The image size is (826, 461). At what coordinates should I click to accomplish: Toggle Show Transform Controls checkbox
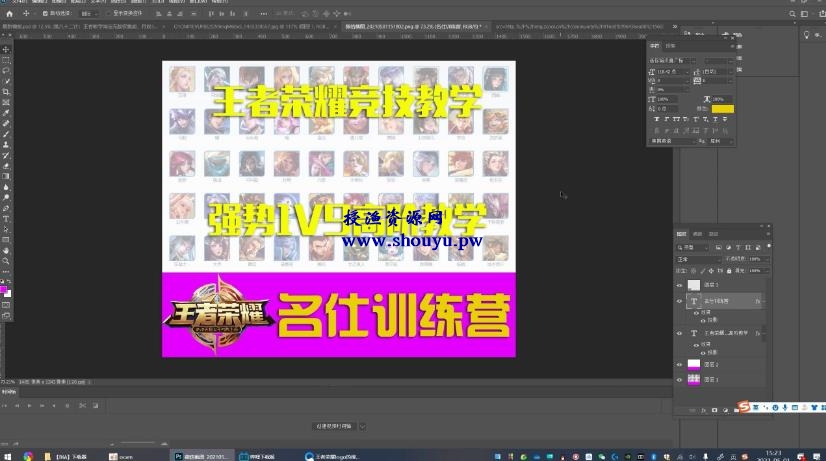tap(109, 14)
